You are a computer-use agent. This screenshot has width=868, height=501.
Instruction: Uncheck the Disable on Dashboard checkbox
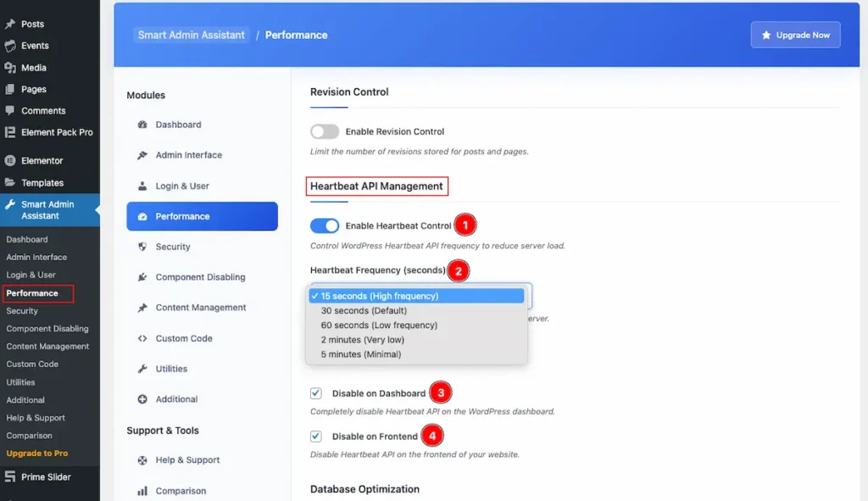coord(315,393)
